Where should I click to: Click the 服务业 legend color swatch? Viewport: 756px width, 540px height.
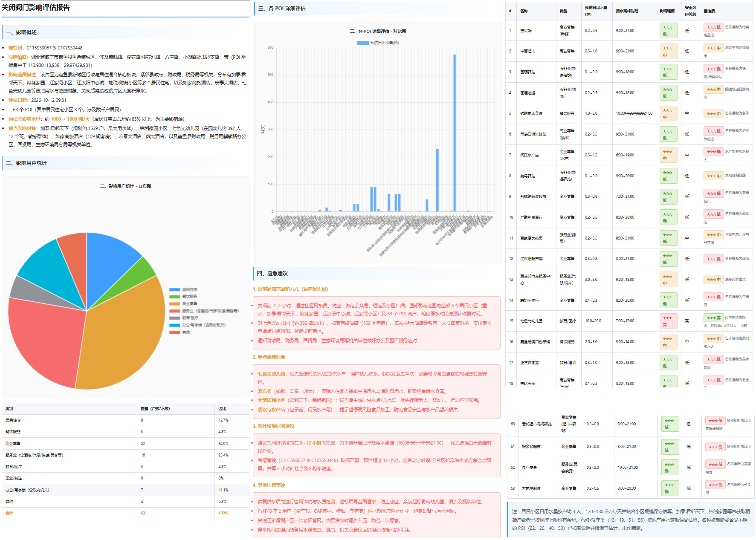pos(174,311)
